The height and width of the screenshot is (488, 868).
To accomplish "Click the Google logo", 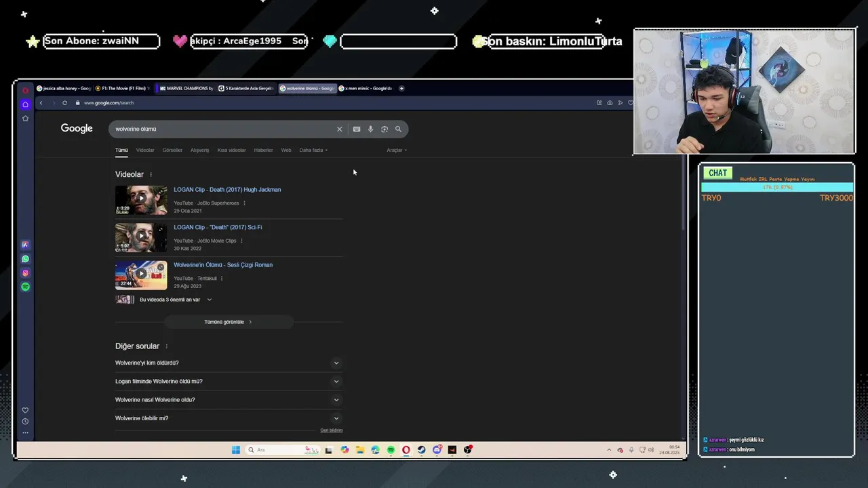I will pos(77,129).
